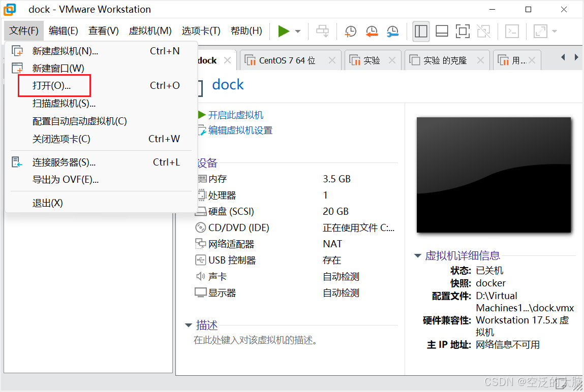This screenshot has height=392, width=584.
Task: Choose 新建虚拟机(N)... menu entry
Action: 101,51
